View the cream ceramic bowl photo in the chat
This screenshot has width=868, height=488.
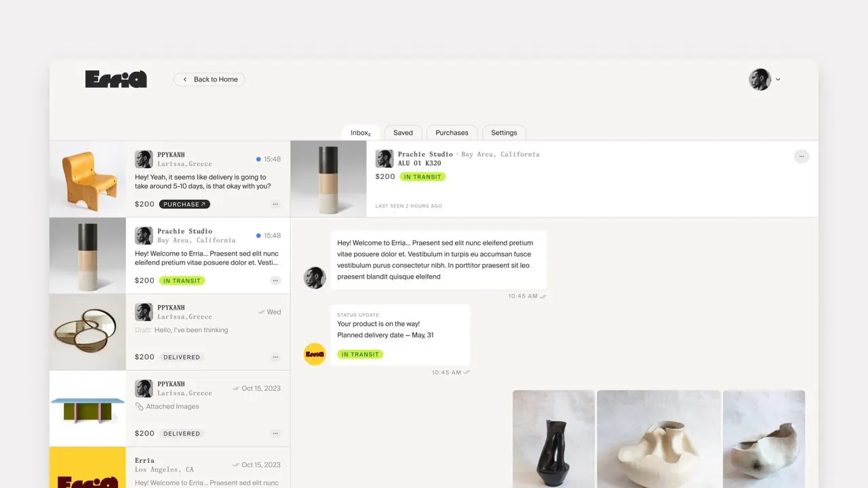click(658, 439)
